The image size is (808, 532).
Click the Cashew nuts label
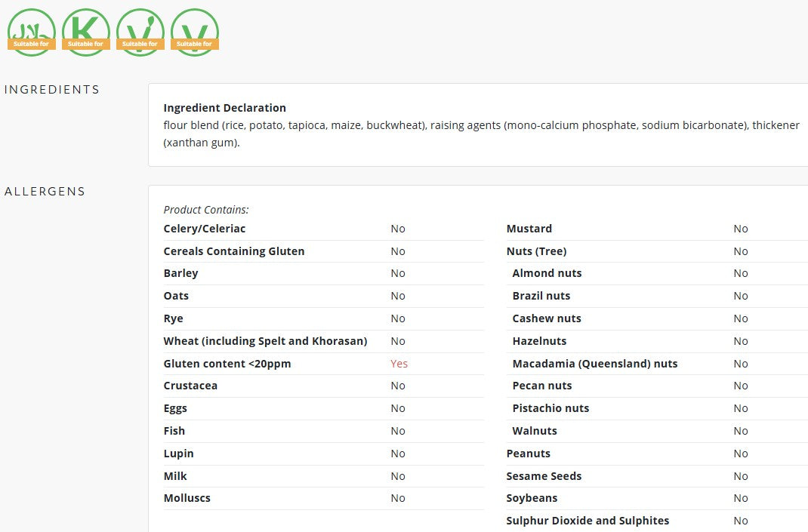coord(547,318)
